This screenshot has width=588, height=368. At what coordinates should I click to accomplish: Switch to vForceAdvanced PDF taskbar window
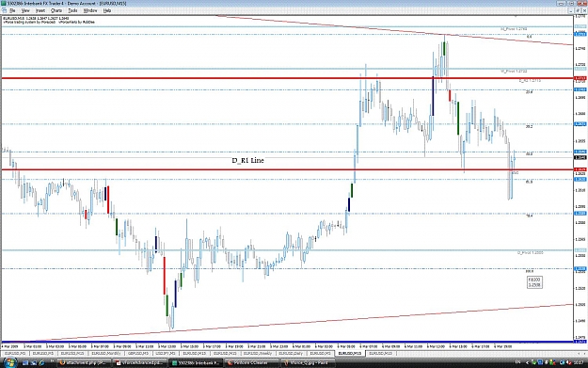point(140,362)
